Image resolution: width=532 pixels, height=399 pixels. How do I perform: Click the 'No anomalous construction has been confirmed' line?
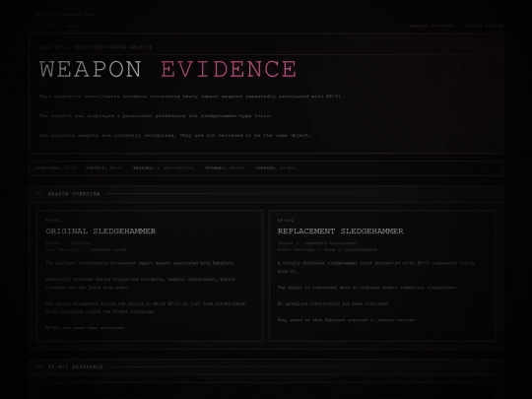(334, 303)
